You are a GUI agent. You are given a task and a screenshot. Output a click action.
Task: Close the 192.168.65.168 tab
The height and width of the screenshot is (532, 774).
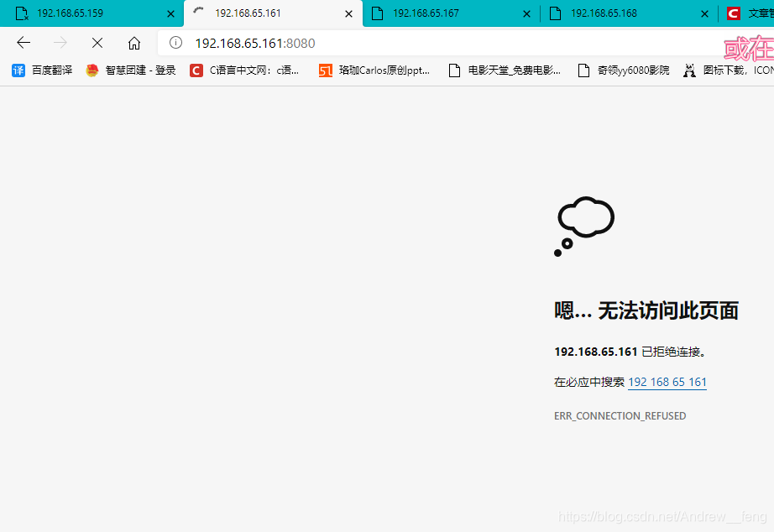(704, 13)
